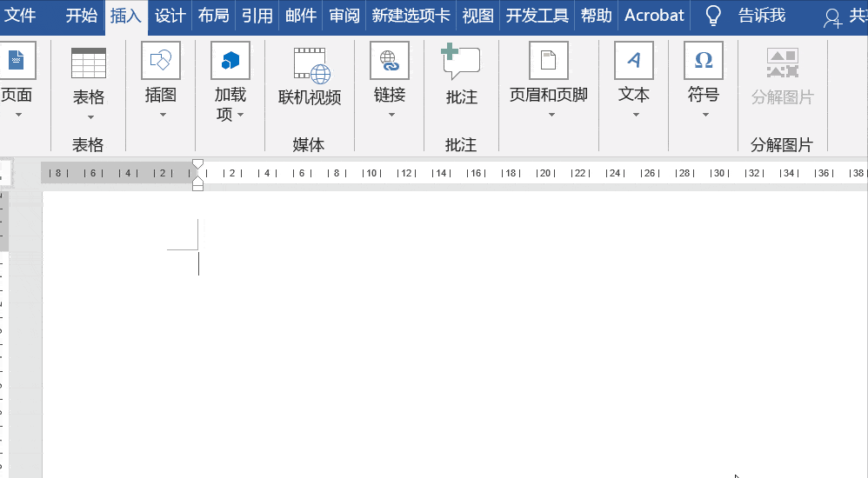The image size is (868, 478).
Task: Switch to the Acrobat tab
Action: 654,15
